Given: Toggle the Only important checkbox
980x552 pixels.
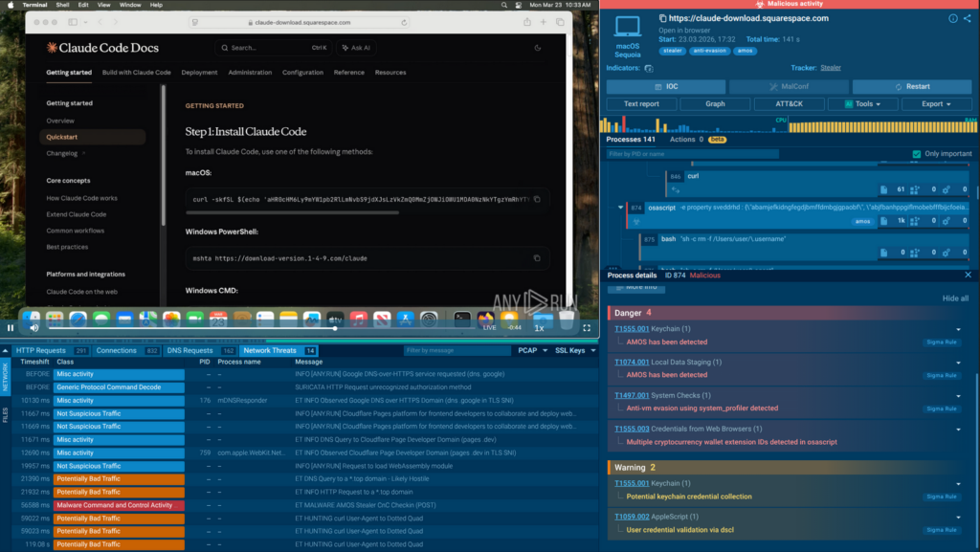Looking at the screenshot, I should coord(917,154).
